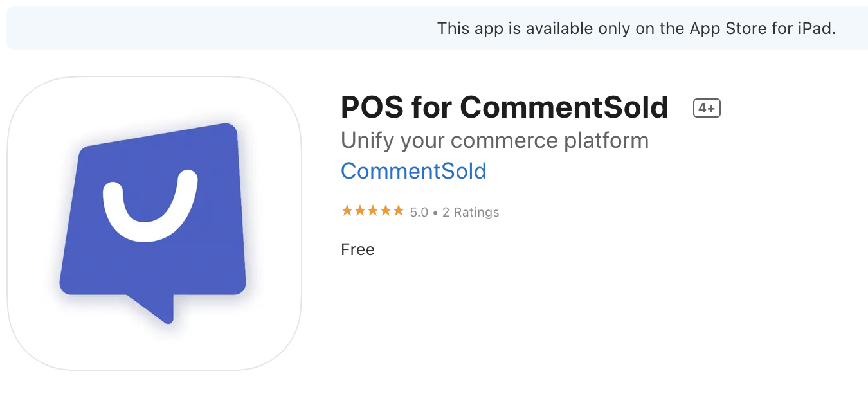868x401 pixels.
Task: Click the word CommentSold in app title
Action: click(x=565, y=107)
